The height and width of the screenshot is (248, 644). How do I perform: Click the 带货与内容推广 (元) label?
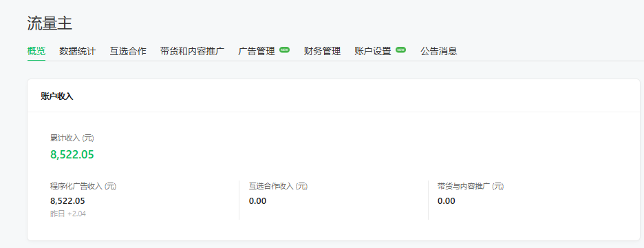click(471, 186)
